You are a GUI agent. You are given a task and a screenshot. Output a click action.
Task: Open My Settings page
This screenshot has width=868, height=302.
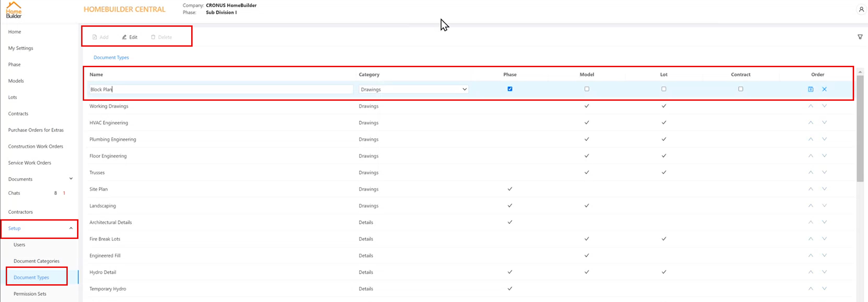coord(20,48)
